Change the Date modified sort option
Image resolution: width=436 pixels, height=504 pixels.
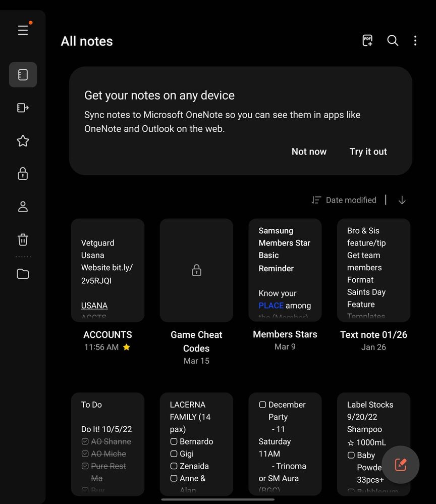(x=351, y=200)
